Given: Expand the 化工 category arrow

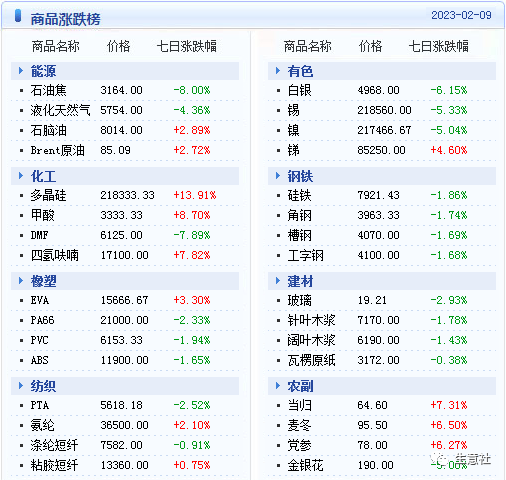Looking at the screenshot, I should point(21,176).
